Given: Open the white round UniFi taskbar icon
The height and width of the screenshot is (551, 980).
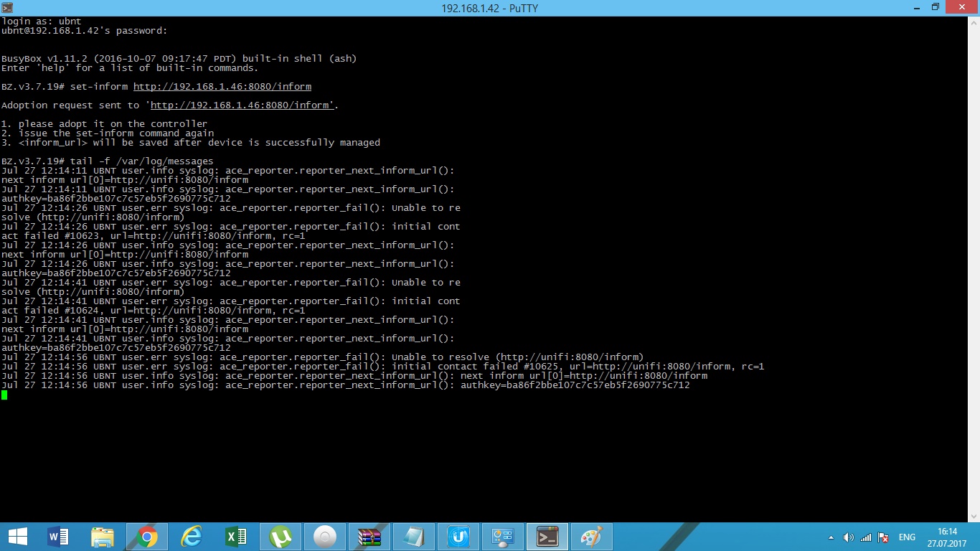Looking at the screenshot, I should [325, 537].
